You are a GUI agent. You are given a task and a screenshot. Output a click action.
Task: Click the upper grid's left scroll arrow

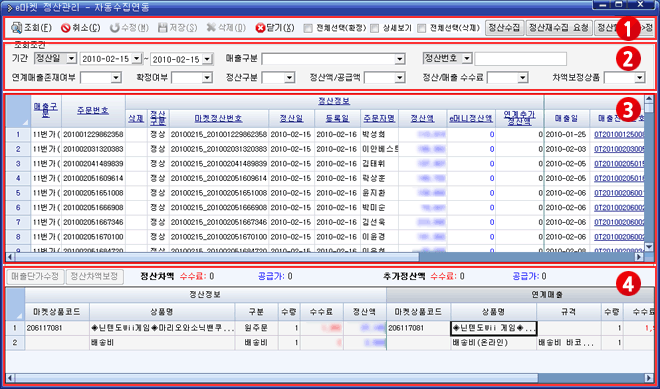click(10, 256)
